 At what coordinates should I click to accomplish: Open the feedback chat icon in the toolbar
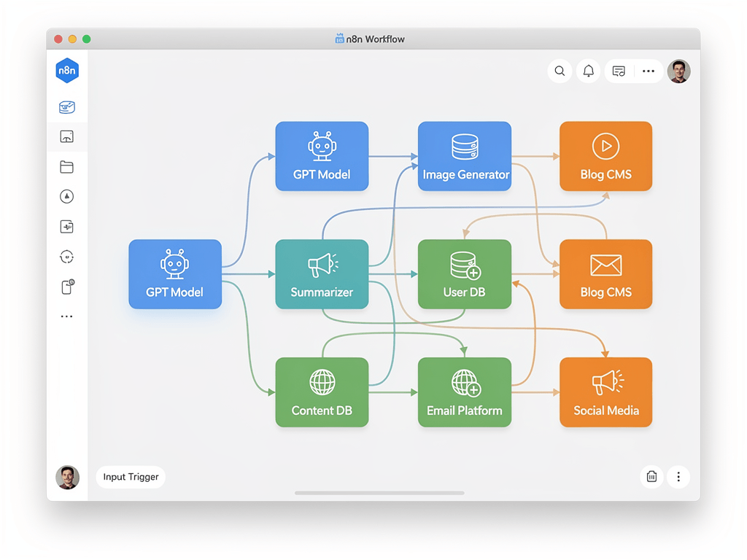coord(619,71)
